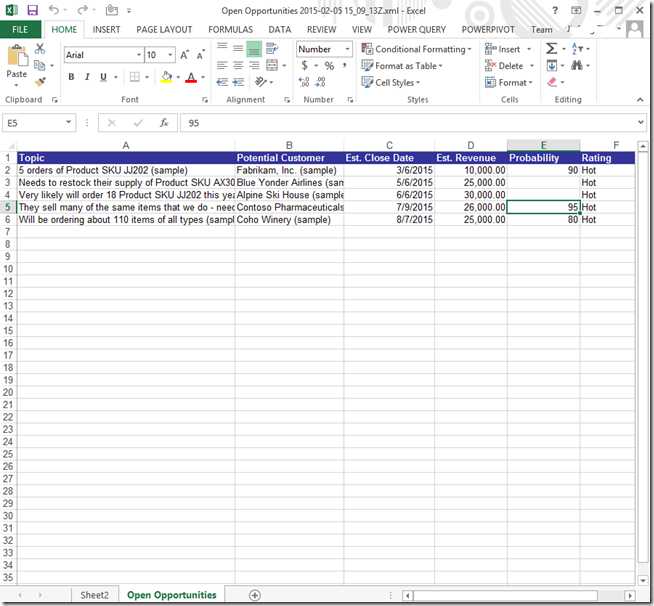The height and width of the screenshot is (606, 654).
Task: Open Conditional Formatting menu
Action: coord(416,49)
